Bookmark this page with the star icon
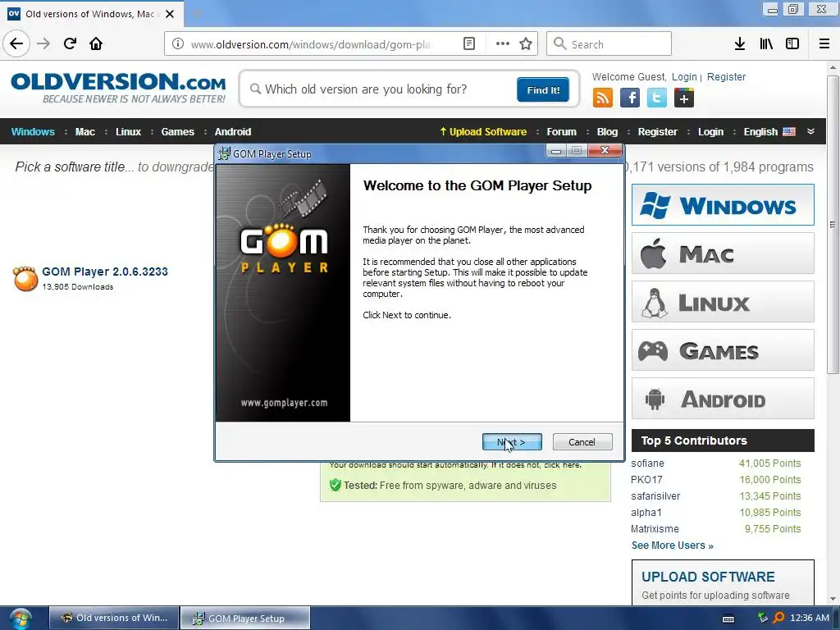 pyautogui.click(x=526, y=44)
